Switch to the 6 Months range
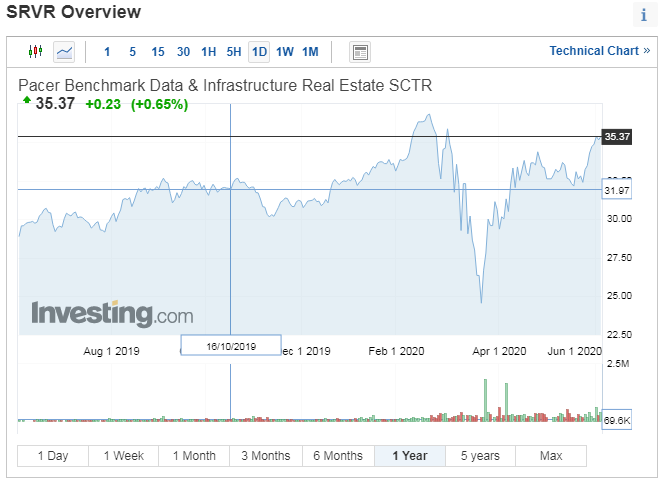The width and height of the screenshot is (669, 487). click(338, 456)
